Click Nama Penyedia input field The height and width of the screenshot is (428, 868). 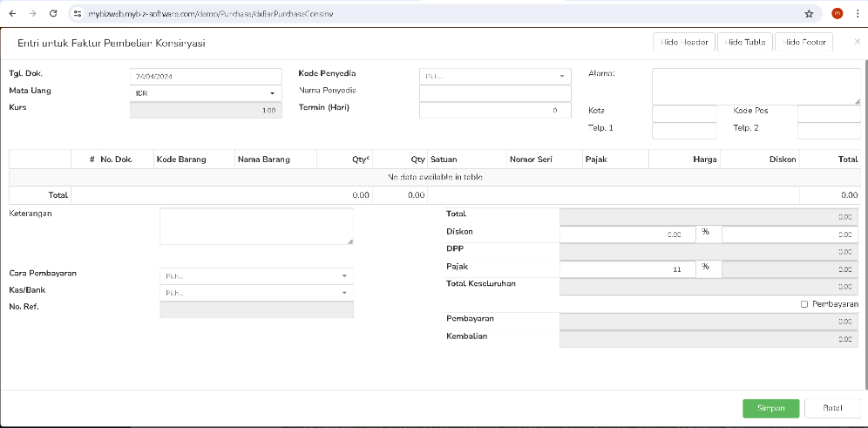pos(495,93)
